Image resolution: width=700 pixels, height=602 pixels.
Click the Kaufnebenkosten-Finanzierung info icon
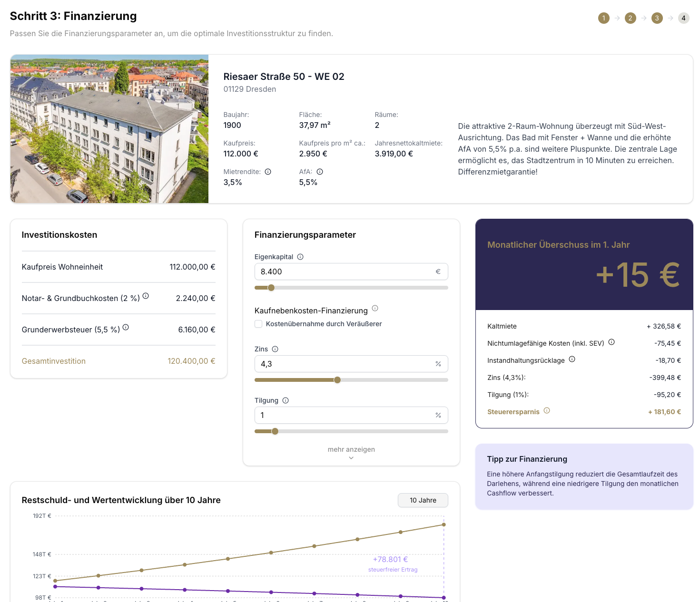click(x=375, y=308)
